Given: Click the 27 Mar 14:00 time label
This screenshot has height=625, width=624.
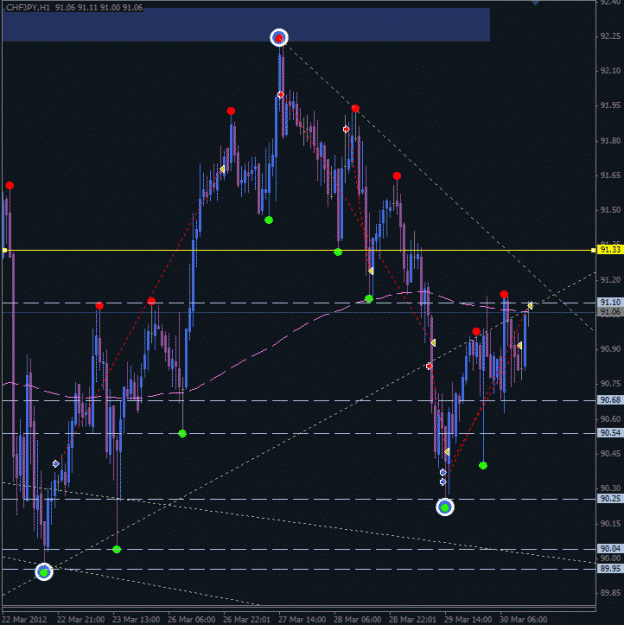Looking at the screenshot, I should pos(302,619).
